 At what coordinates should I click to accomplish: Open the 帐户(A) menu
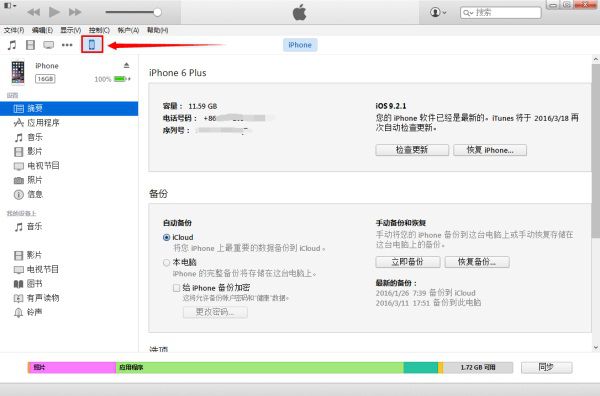(128, 30)
